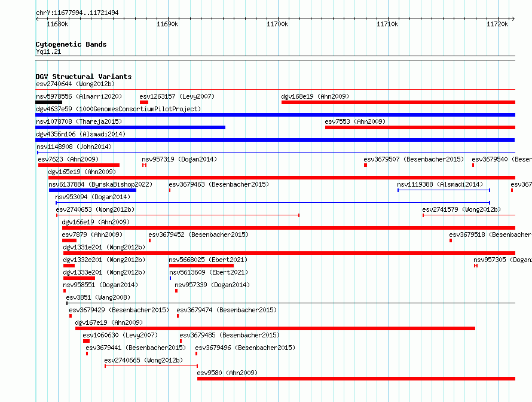The height and width of the screenshot is (402, 532).
Task: Click the esv7553 (Ahn2009) label
Action: (355, 121)
